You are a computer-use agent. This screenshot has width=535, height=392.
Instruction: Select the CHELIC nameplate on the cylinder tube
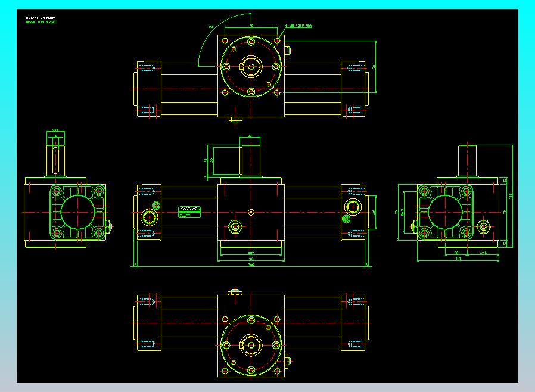(x=189, y=212)
